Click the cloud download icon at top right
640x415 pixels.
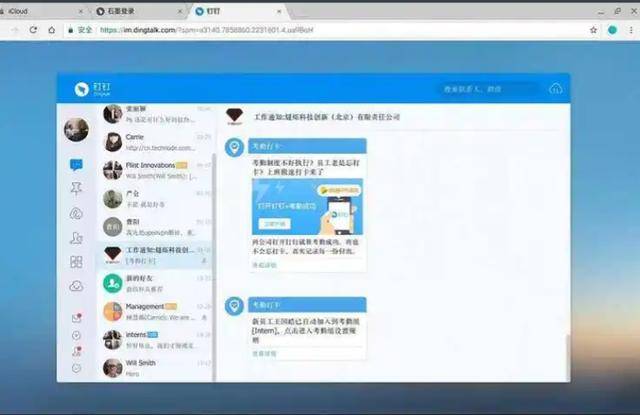tap(556, 89)
